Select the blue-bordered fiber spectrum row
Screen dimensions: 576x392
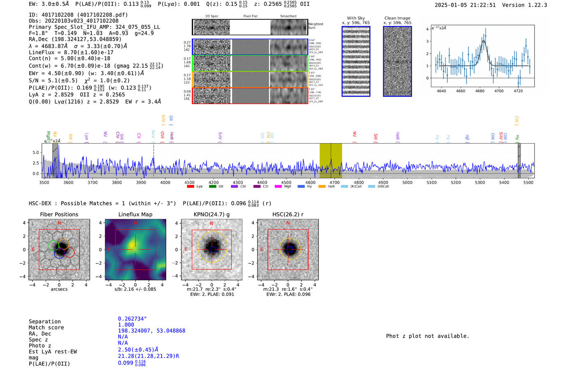(250, 47)
